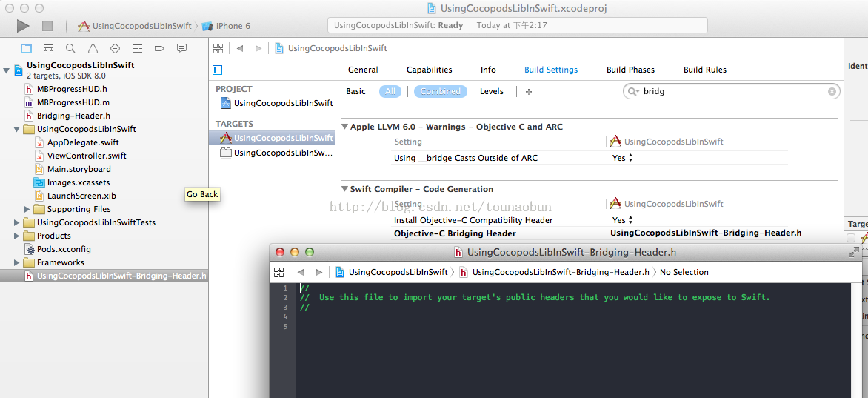This screenshot has height=398, width=868.
Task: Select Levels settings view
Action: click(492, 91)
